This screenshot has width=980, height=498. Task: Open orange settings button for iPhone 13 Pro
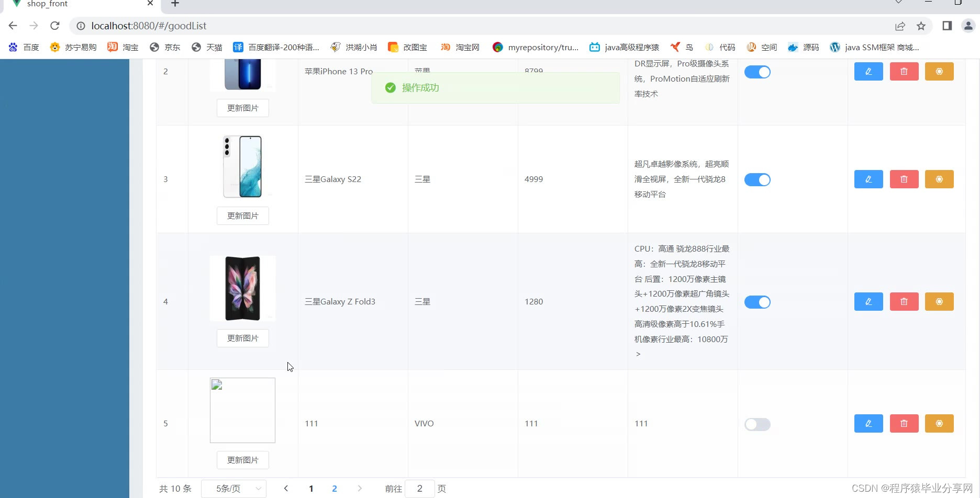click(x=939, y=71)
